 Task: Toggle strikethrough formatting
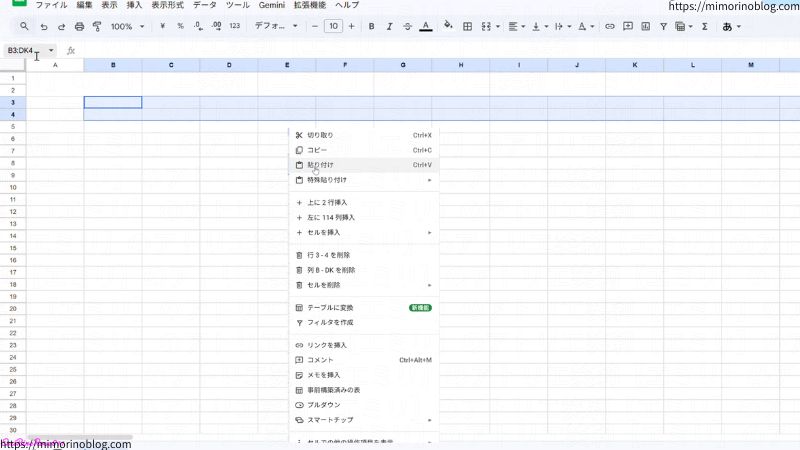(x=407, y=27)
